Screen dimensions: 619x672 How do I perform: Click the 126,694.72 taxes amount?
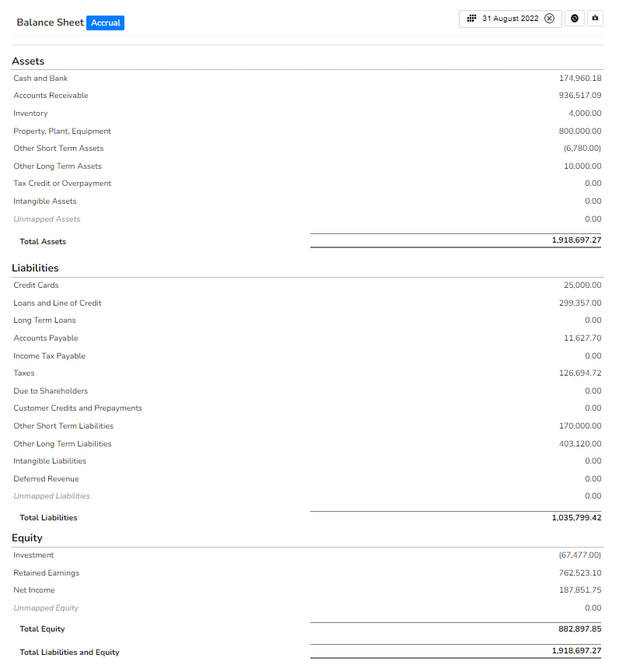580,373
